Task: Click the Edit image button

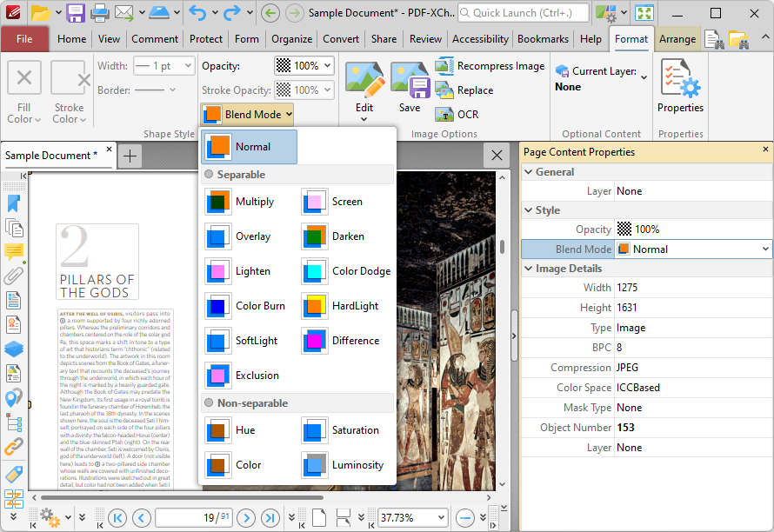Action: click(x=364, y=91)
